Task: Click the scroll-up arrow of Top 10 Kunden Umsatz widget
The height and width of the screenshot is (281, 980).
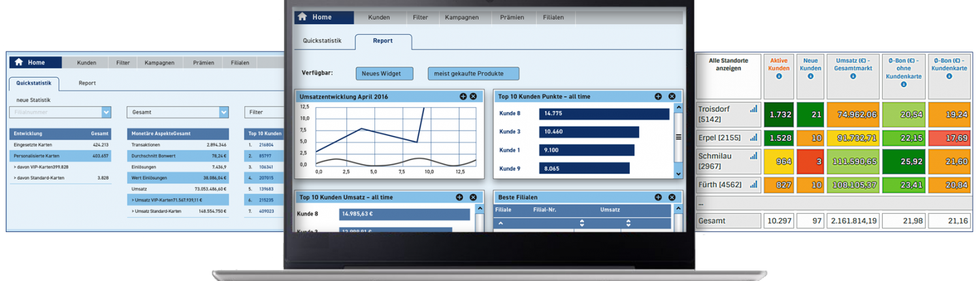Action: (480, 208)
